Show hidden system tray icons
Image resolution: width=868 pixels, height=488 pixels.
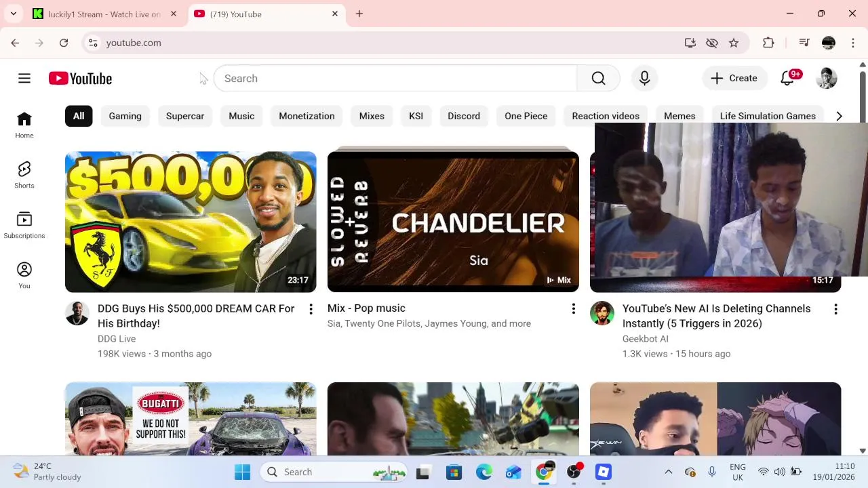pos(668,472)
